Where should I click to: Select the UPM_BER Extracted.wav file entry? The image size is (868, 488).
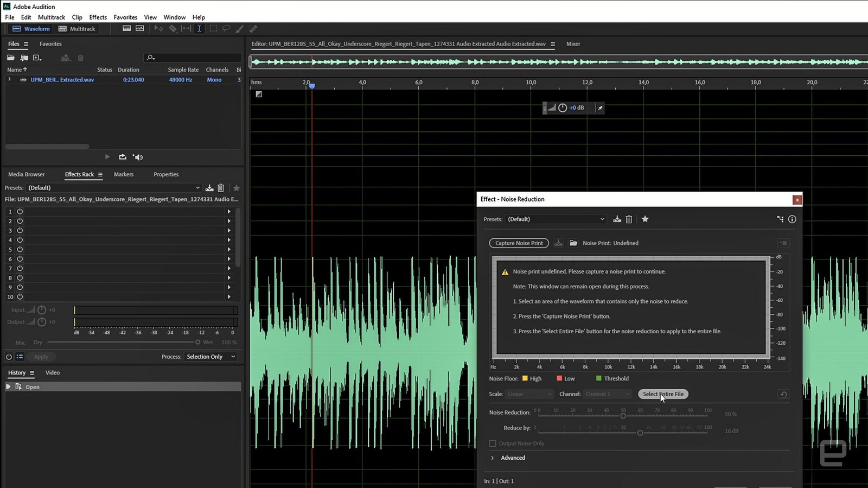click(62, 80)
